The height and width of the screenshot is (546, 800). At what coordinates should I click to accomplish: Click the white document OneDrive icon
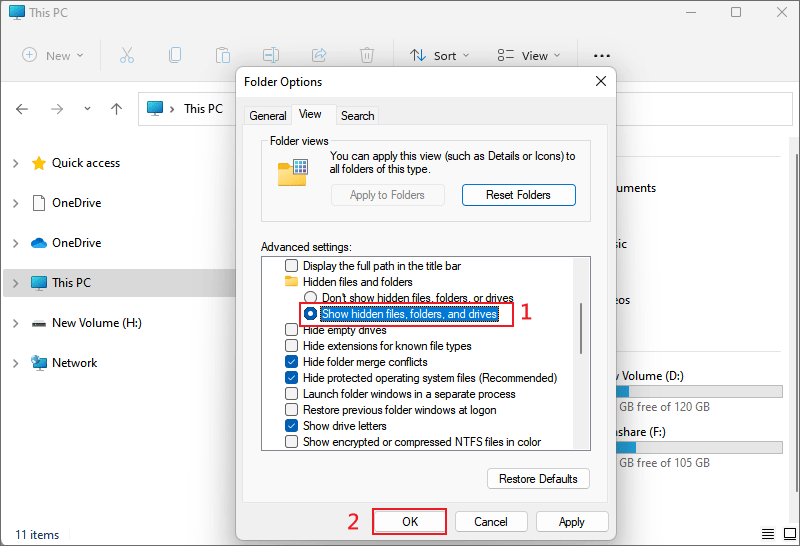(x=39, y=203)
